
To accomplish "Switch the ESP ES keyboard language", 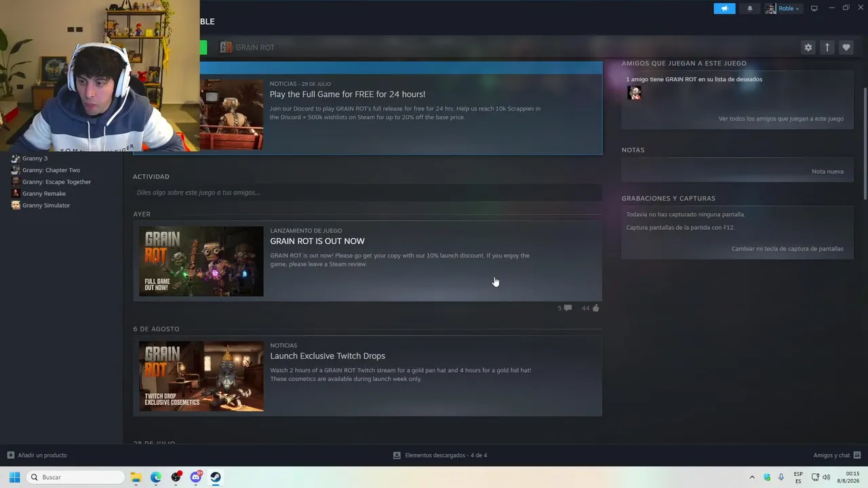I will click(798, 477).
